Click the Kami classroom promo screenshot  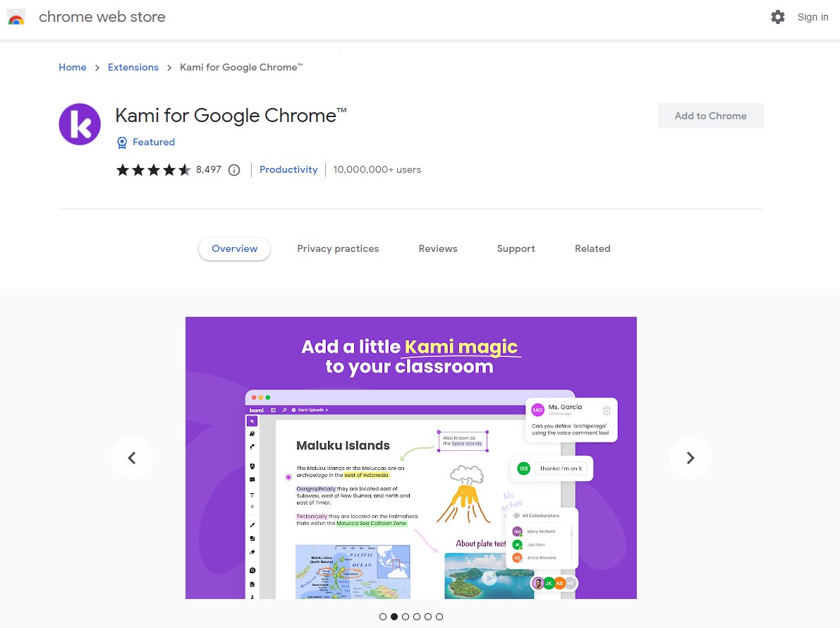(x=411, y=458)
